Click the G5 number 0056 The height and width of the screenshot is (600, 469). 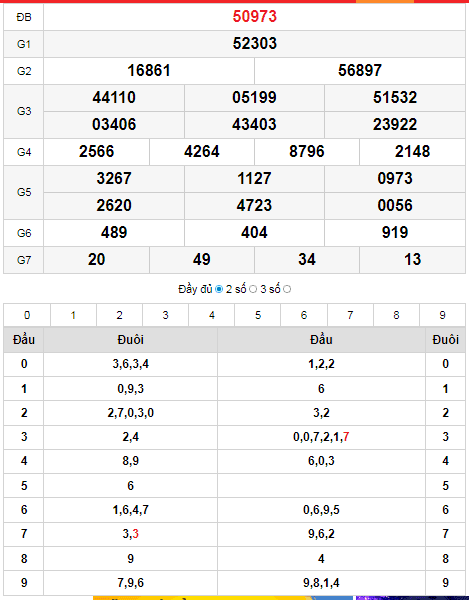(395, 205)
